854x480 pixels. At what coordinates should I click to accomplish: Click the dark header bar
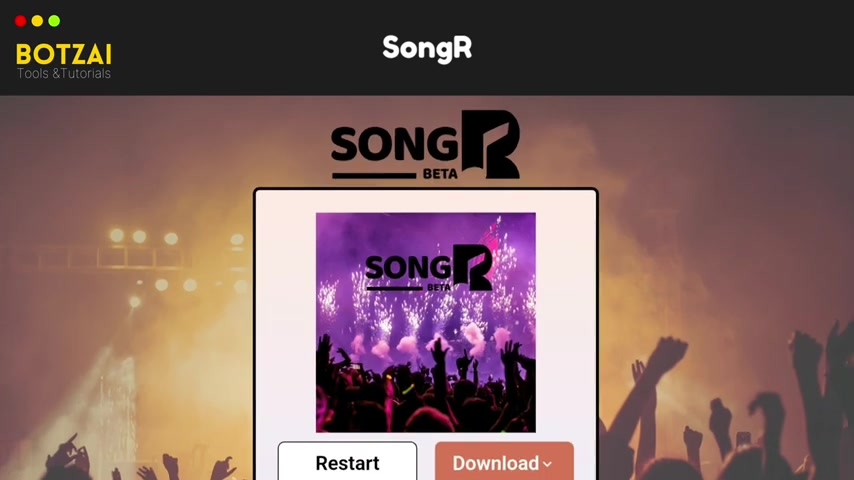pyautogui.click(x=427, y=47)
